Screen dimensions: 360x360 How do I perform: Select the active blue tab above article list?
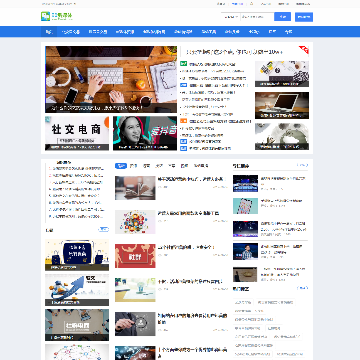(x=121, y=166)
